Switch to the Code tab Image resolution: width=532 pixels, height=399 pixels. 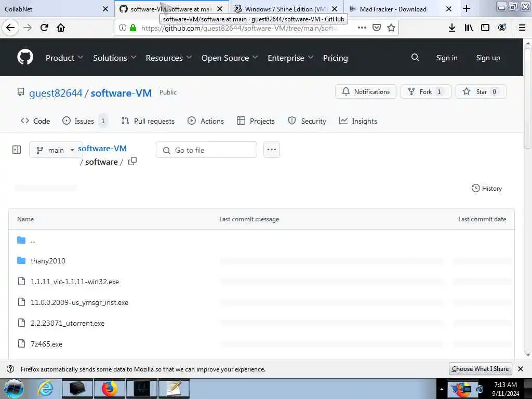(35, 121)
